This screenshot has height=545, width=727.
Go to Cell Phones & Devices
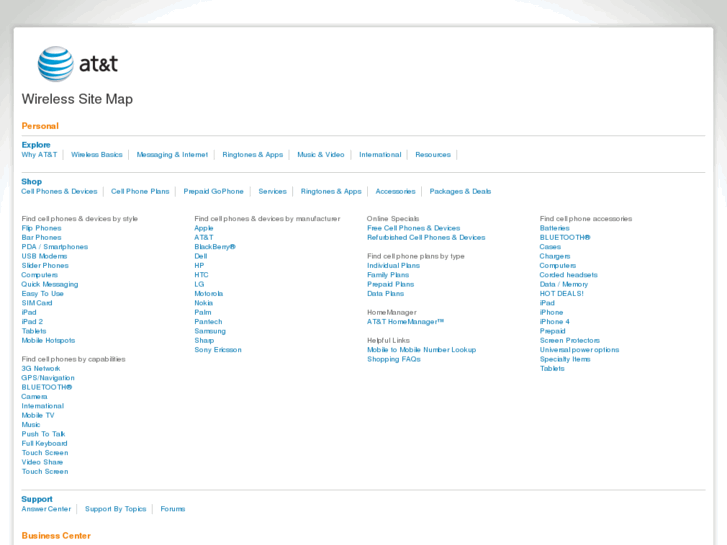click(x=59, y=191)
